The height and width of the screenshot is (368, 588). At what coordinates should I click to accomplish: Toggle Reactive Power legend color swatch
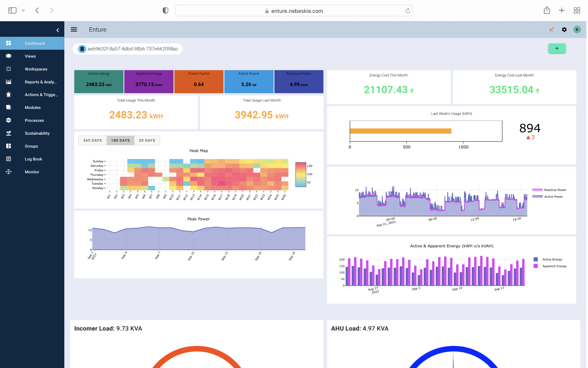[537, 190]
